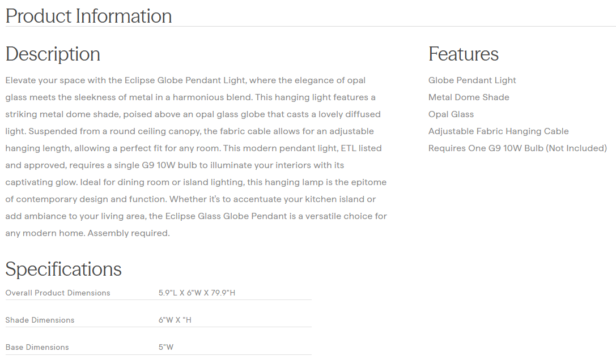Image resolution: width=616 pixels, height=364 pixels.
Task: Click the 'Assembly required.' sentence in description
Action: coord(129,233)
